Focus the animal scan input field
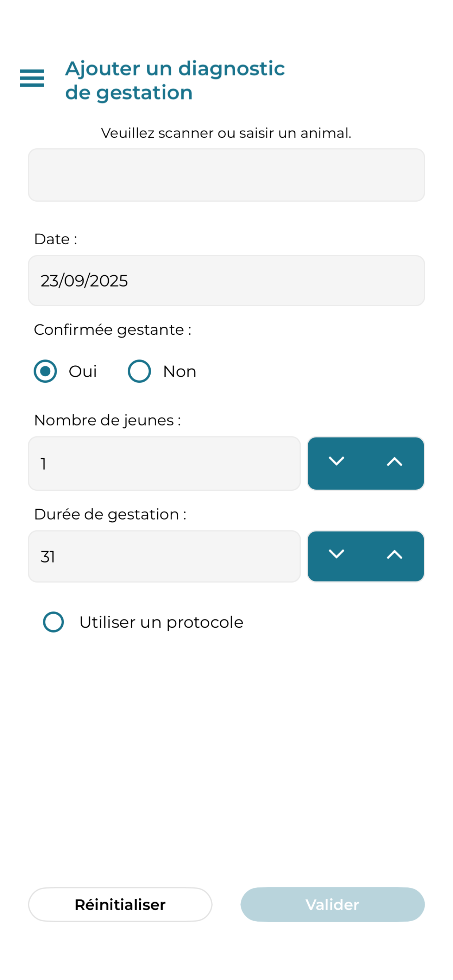Image resolution: width=453 pixels, height=980 pixels. click(226, 175)
